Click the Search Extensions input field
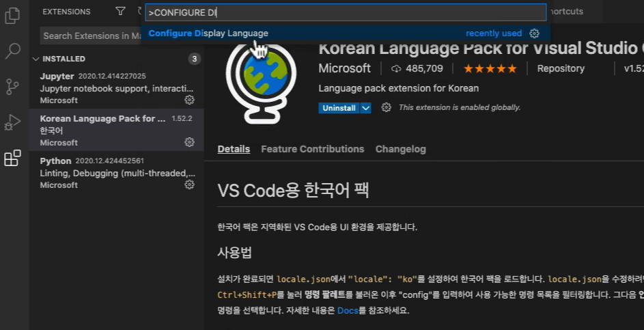Viewport: 644px width, 330px height. tap(92, 36)
